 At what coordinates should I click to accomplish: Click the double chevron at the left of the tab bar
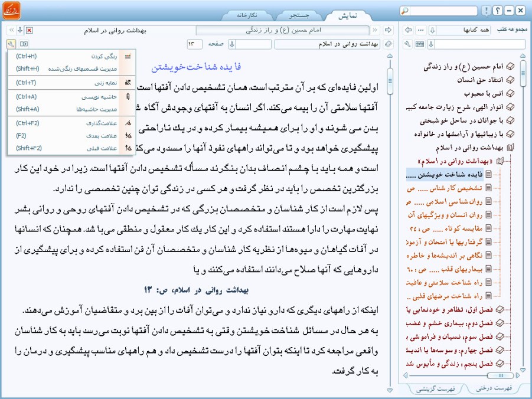point(11,30)
